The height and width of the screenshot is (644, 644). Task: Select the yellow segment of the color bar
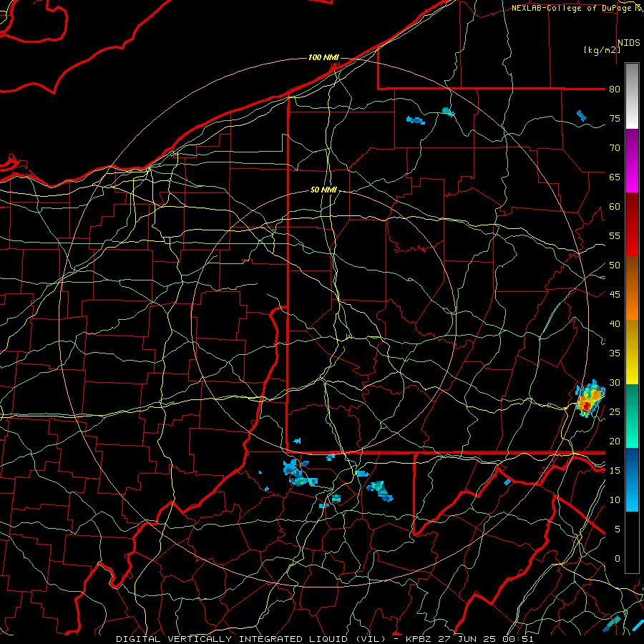(x=632, y=352)
